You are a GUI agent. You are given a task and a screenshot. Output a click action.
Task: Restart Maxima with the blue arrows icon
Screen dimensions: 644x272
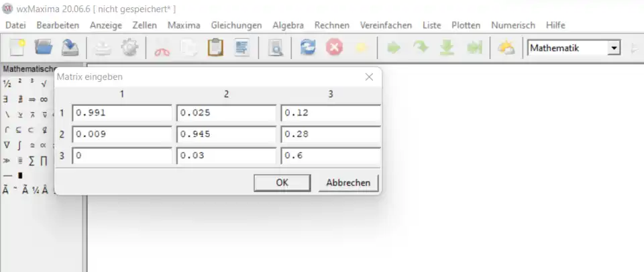tap(308, 48)
